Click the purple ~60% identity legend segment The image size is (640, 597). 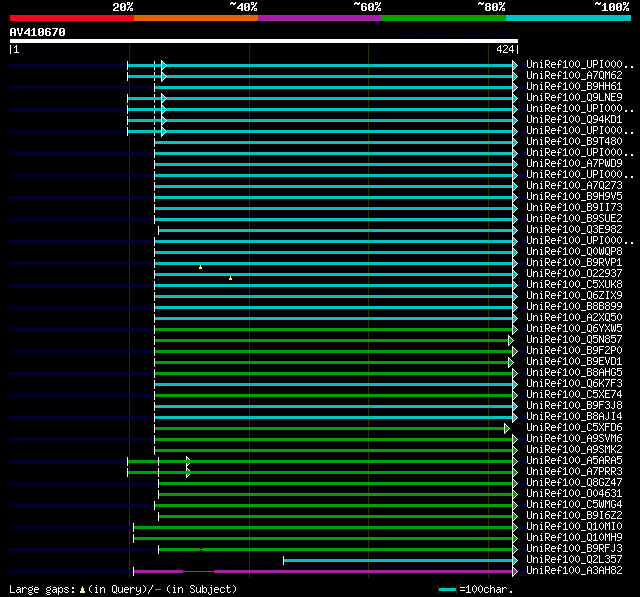[x=319, y=18]
